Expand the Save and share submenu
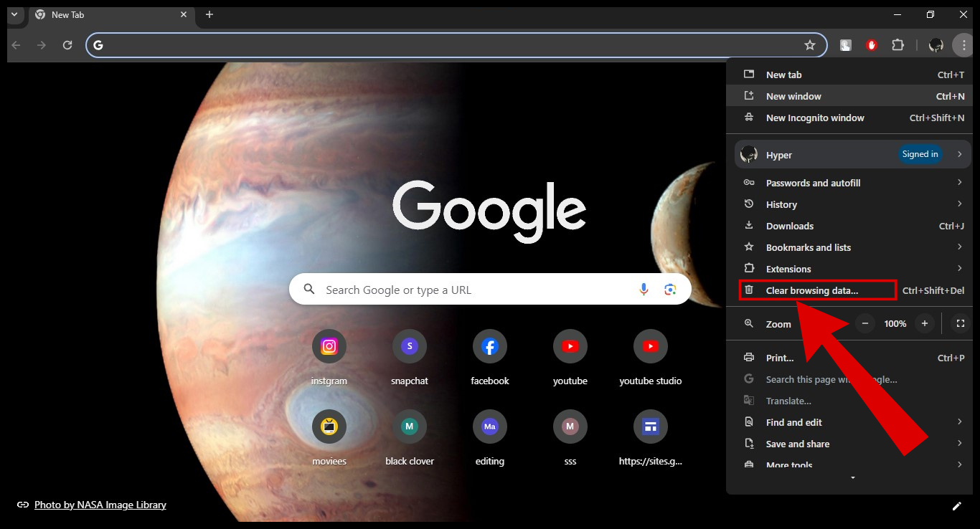 pyautogui.click(x=959, y=444)
